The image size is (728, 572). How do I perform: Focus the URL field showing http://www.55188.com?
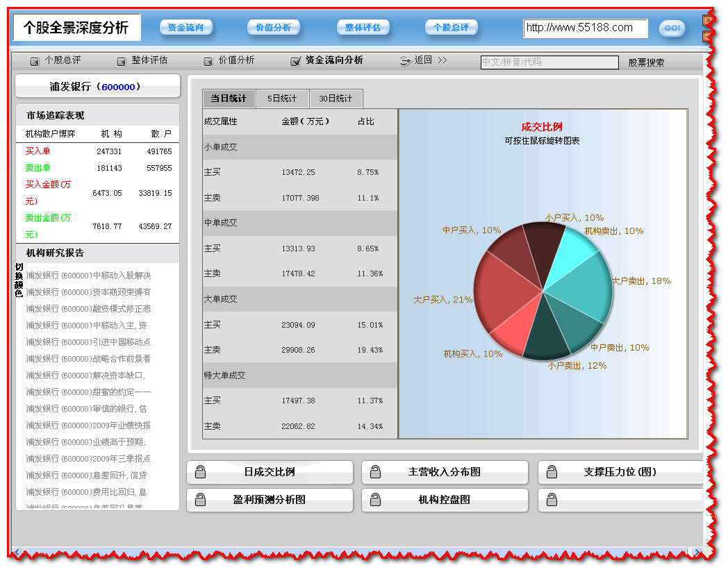pos(586,28)
